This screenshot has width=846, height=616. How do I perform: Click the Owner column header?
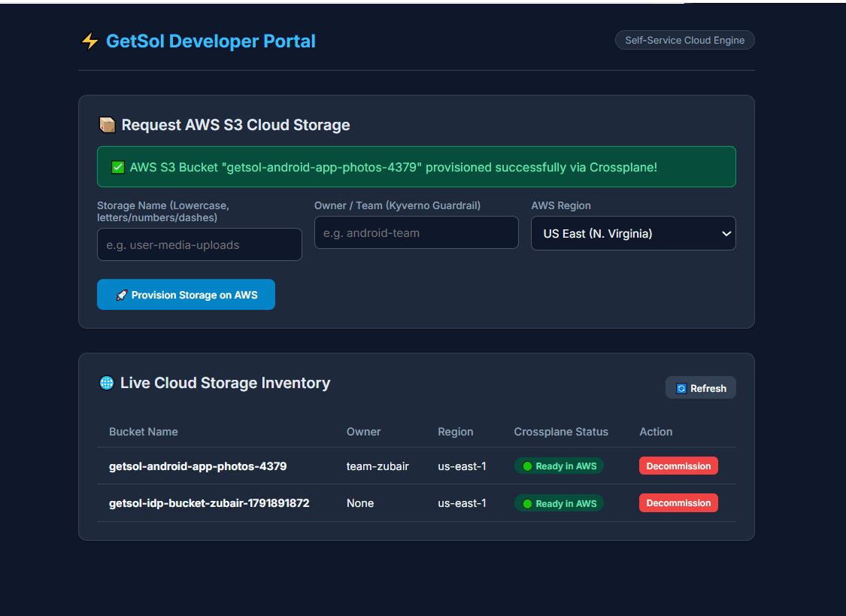tap(363, 432)
